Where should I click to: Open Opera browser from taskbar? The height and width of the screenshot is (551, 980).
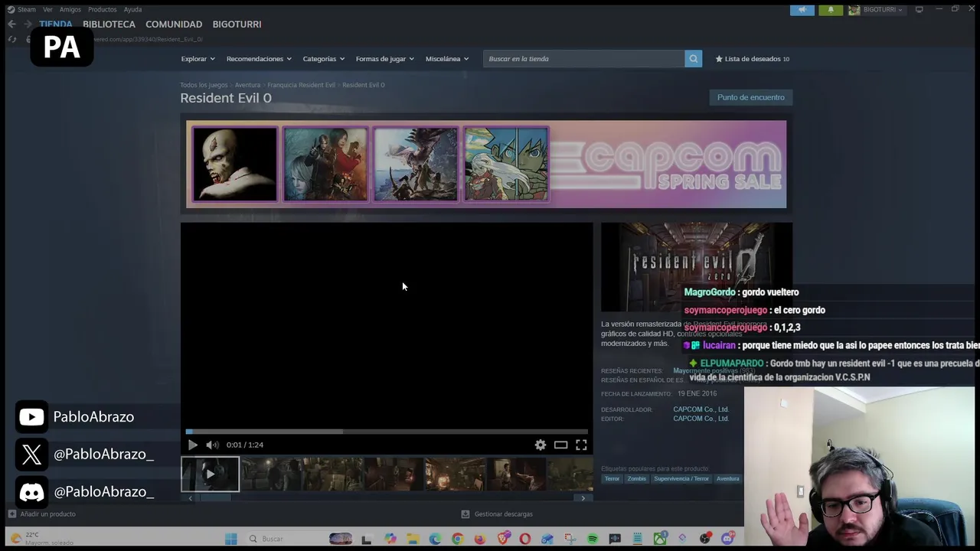point(524,539)
